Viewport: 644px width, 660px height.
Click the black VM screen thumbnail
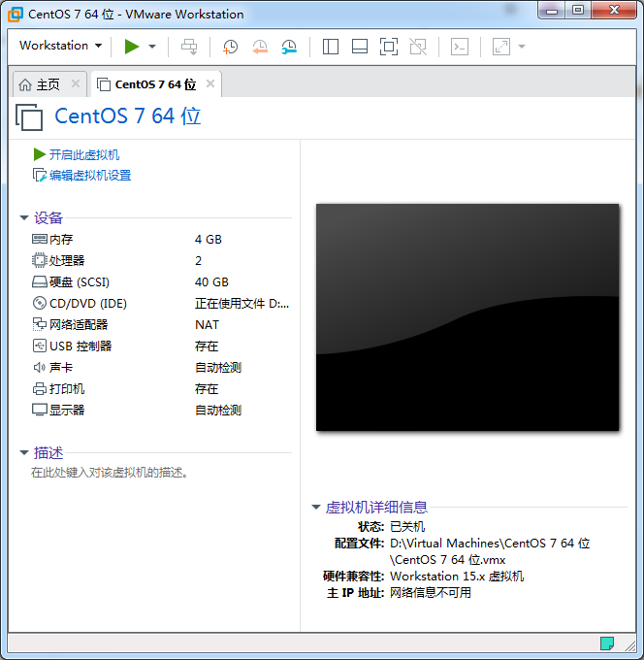pyautogui.click(x=467, y=317)
